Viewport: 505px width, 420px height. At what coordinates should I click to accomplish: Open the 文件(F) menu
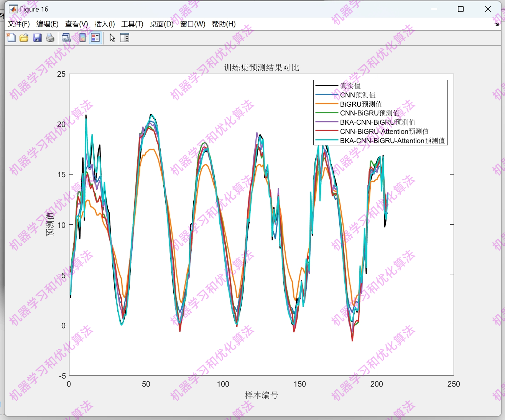19,24
